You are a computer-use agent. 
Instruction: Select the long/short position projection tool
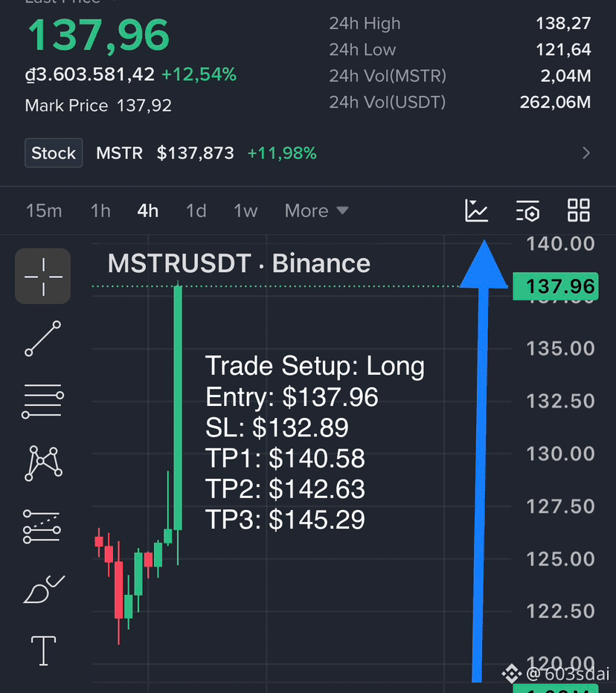pos(42,526)
